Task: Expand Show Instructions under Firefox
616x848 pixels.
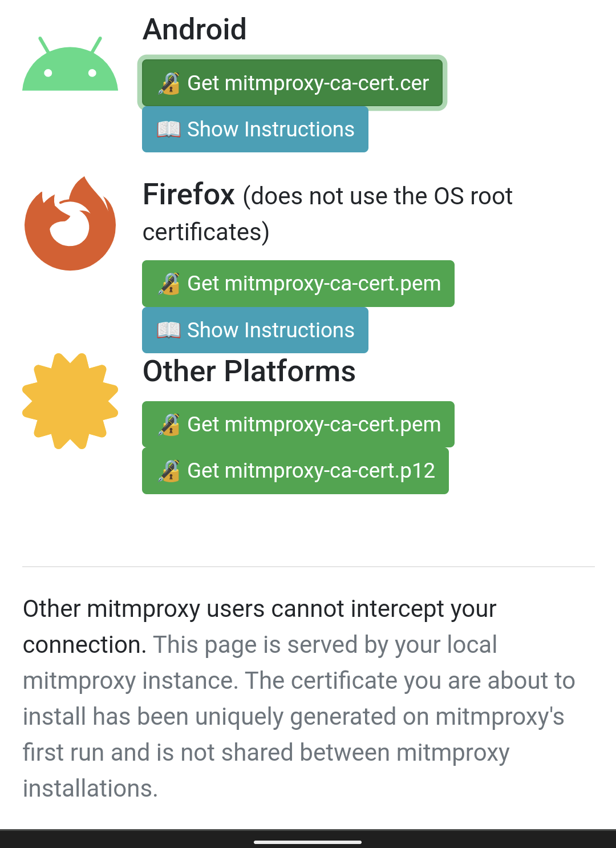Action: point(270,330)
